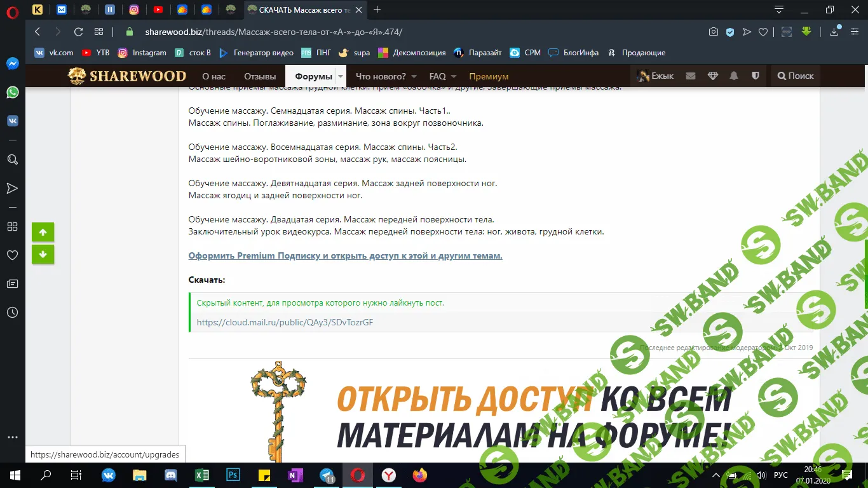Click the Premium subscription link in the post

pyautogui.click(x=345, y=255)
